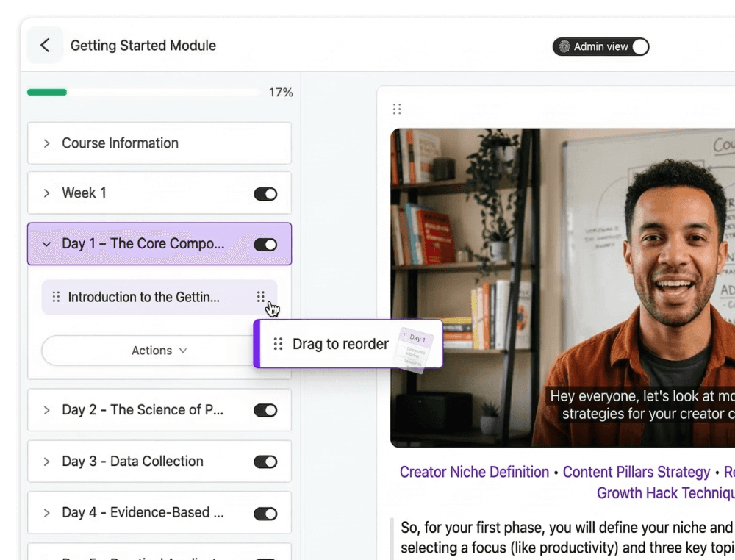Collapse the Day 1 – The Core Compo... section
This screenshot has width=735, height=560.
point(46,244)
